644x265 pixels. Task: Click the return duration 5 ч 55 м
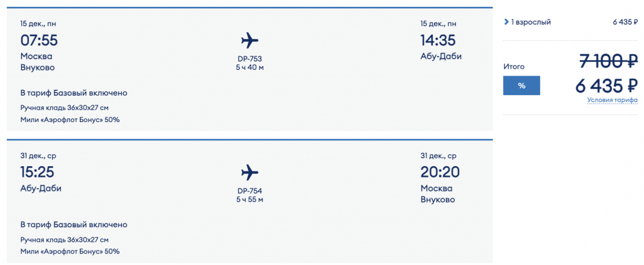point(250,200)
